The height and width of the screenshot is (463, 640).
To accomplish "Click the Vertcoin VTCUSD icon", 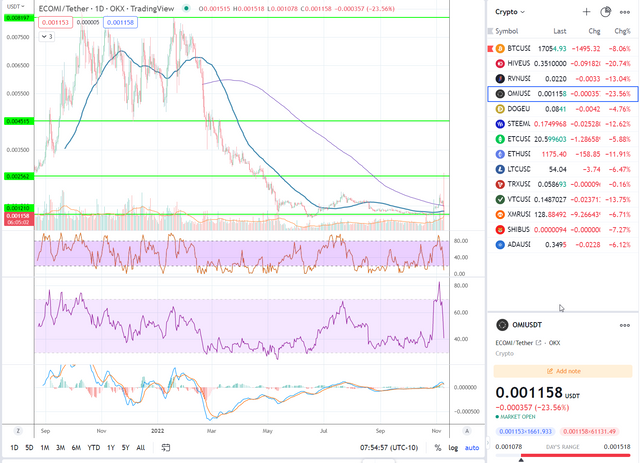I will [x=500, y=200].
